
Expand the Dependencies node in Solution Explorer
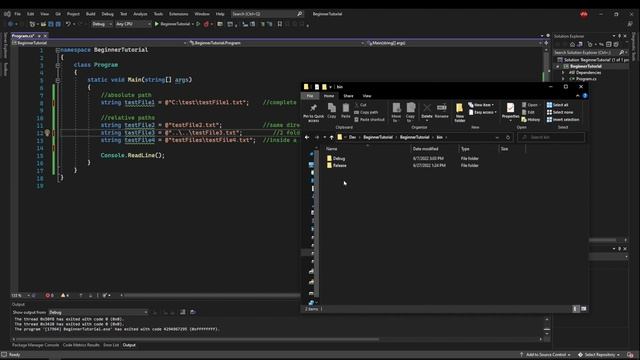pyautogui.click(x=563, y=73)
